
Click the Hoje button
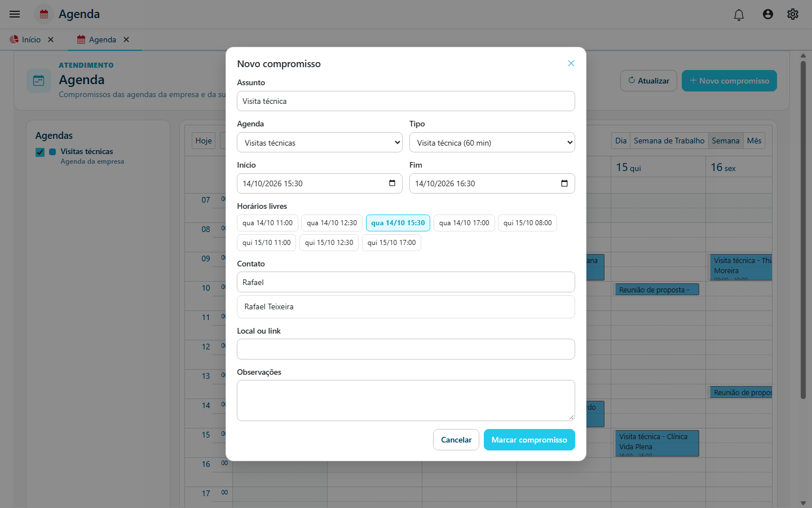click(204, 141)
